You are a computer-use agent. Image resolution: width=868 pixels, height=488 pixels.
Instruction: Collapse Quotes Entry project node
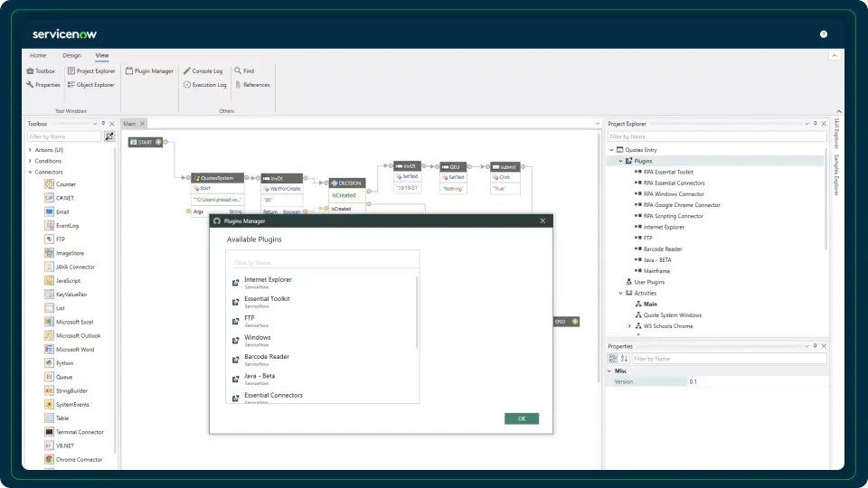[612, 150]
